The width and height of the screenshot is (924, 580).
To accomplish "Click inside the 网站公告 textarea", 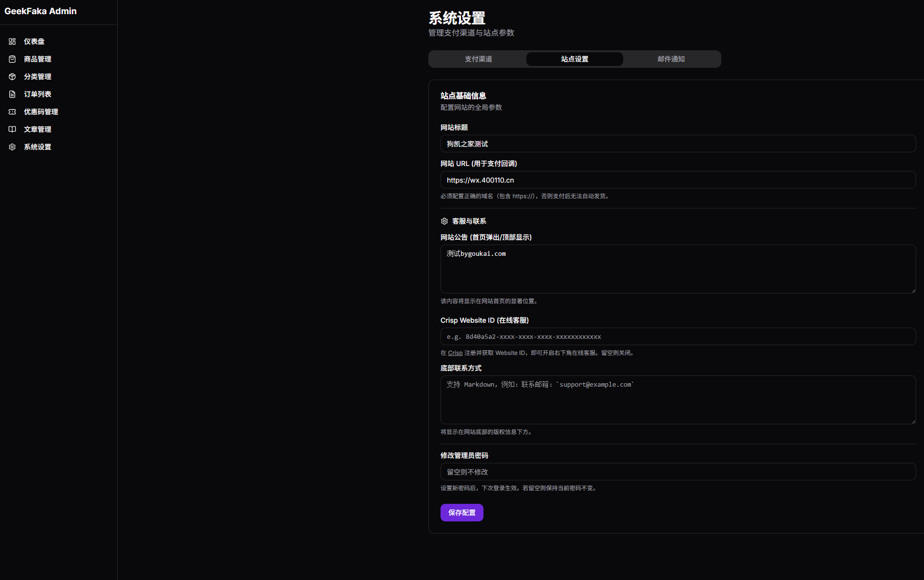I will [x=678, y=269].
